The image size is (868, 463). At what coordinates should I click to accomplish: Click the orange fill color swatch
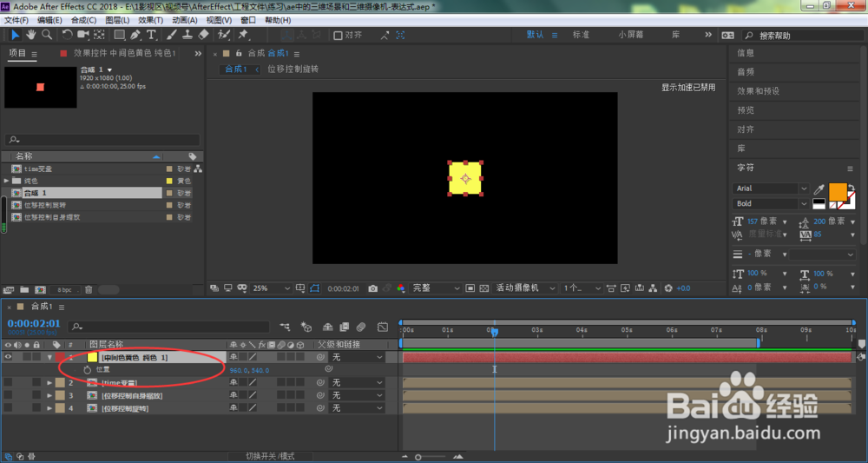click(838, 192)
